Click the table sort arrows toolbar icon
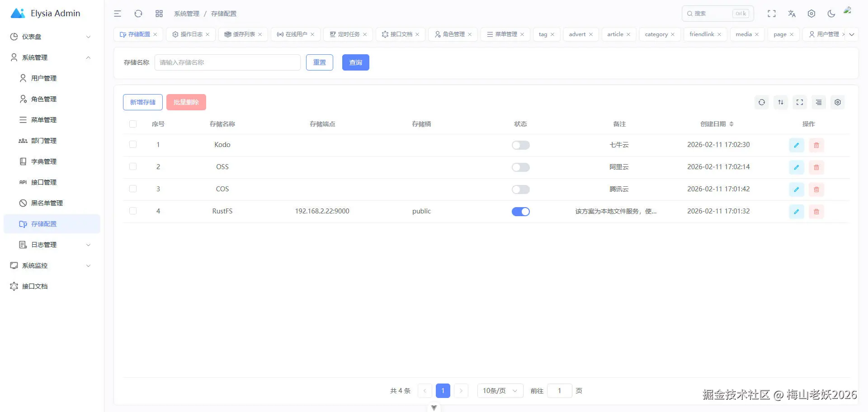Image resolution: width=868 pixels, height=412 pixels. (x=781, y=102)
